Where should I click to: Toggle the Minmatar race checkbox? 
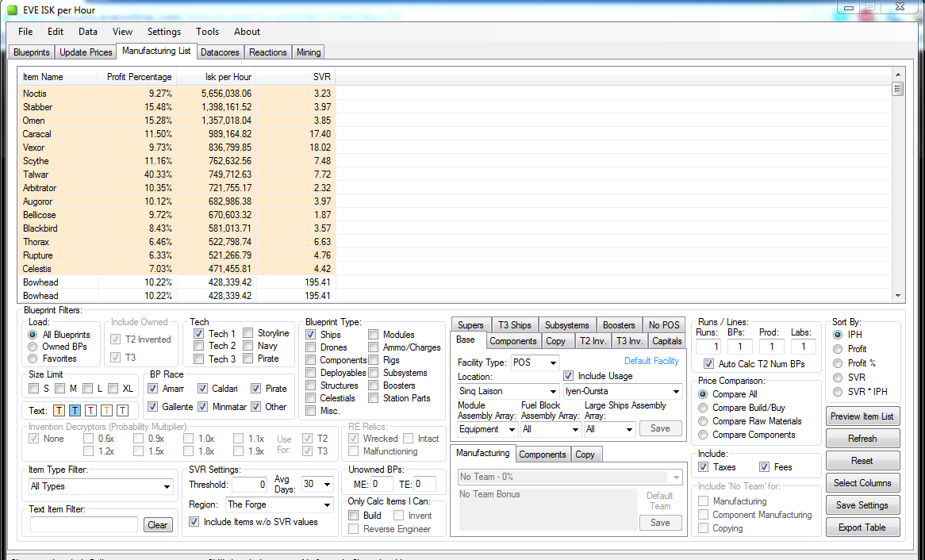[202, 407]
